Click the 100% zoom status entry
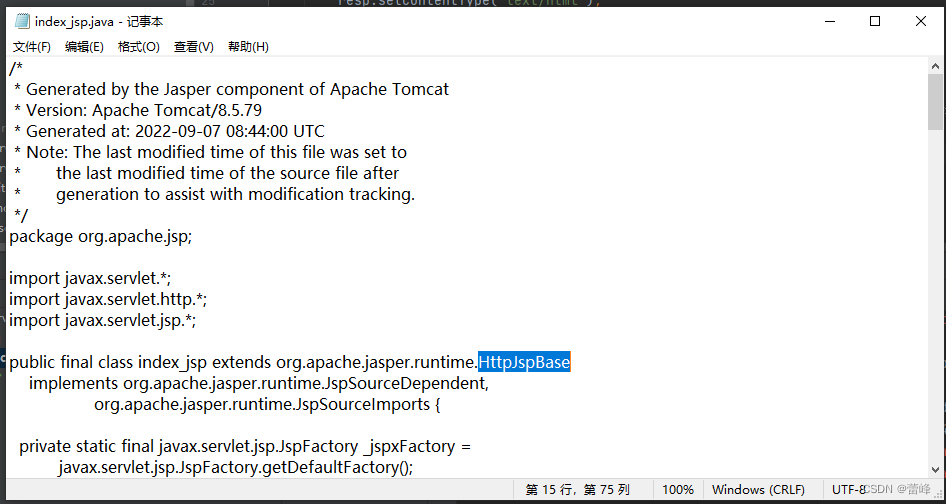946x504 pixels. click(678, 490)
